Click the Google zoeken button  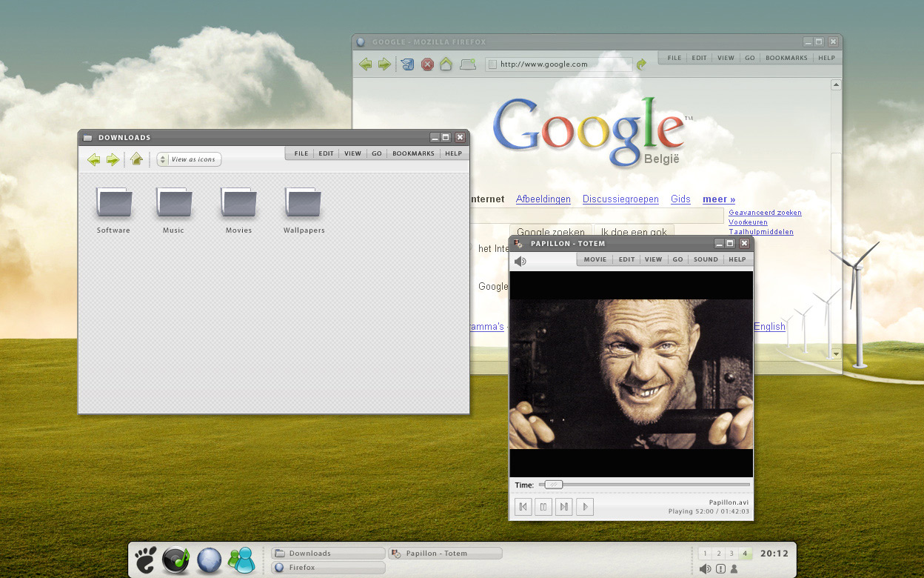(551, 232)
